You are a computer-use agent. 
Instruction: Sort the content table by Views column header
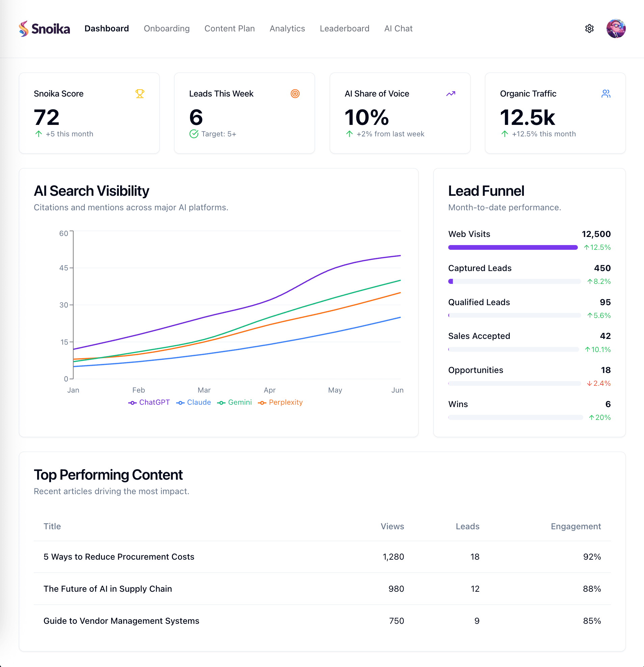point(392,527)
